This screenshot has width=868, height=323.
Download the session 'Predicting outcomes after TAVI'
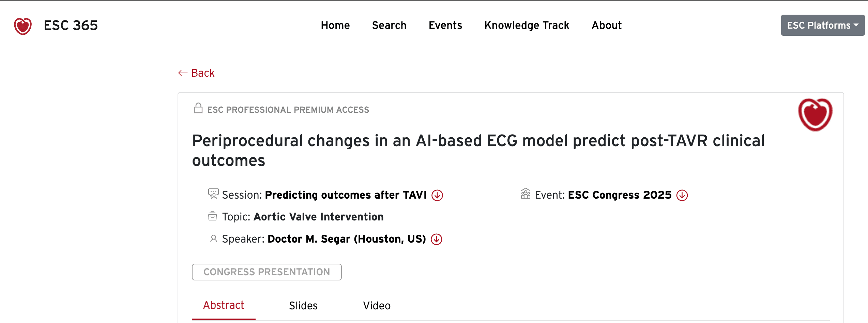[x=437, y=195]
